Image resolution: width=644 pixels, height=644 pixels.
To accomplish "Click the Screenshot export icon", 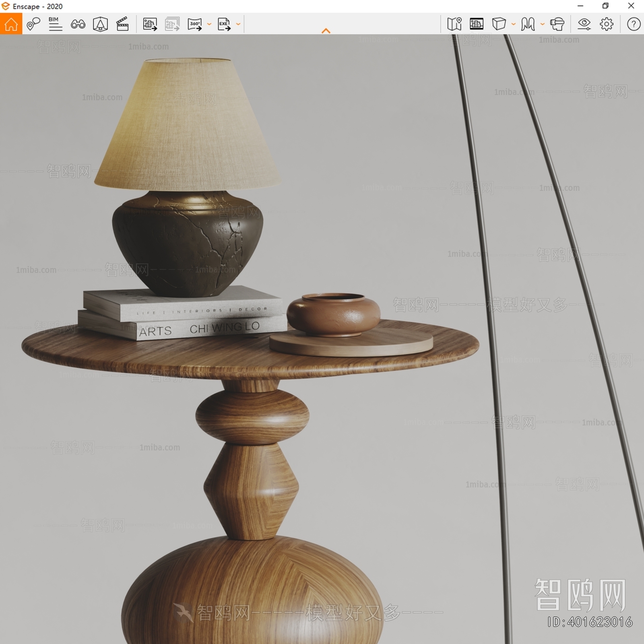I will pos(150,24).
